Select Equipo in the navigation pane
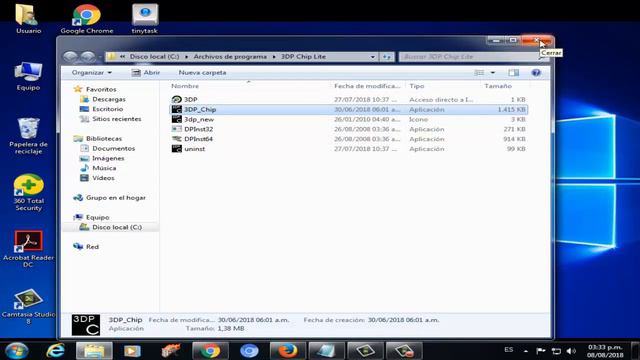This screenshot has width=640, height=360. (97, 217)
